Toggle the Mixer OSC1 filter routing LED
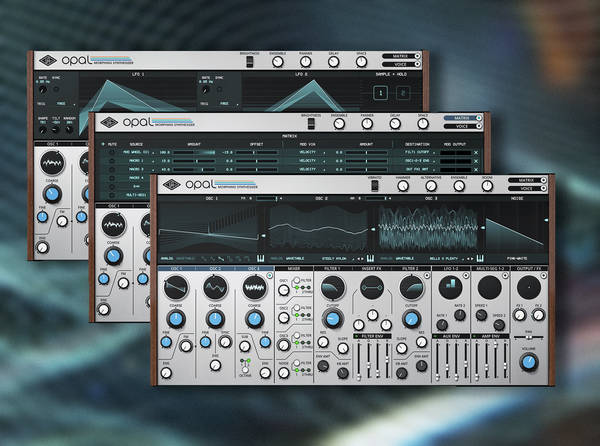600x446 pixels. click(x=296, y=288)
